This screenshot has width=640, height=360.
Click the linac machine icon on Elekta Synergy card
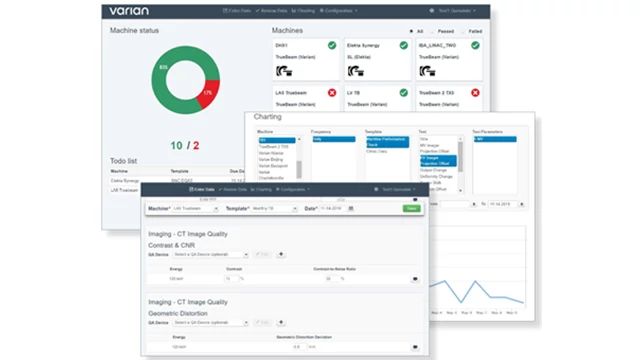(356, 71)
